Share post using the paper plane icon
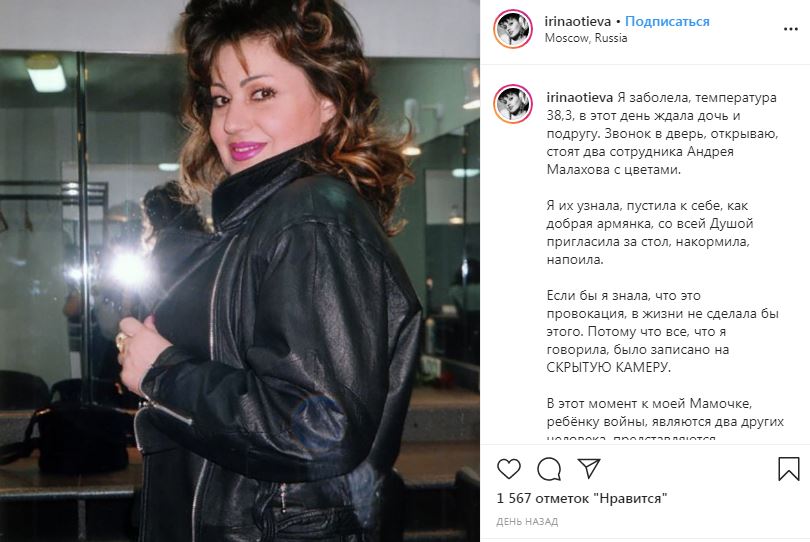 pyautogui.click(x=589, y=468)
